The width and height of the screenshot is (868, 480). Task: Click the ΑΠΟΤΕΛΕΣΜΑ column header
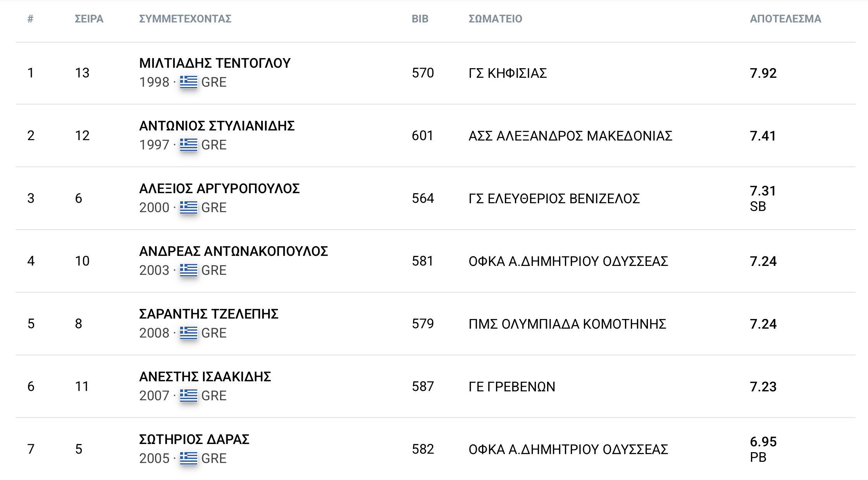785,19
